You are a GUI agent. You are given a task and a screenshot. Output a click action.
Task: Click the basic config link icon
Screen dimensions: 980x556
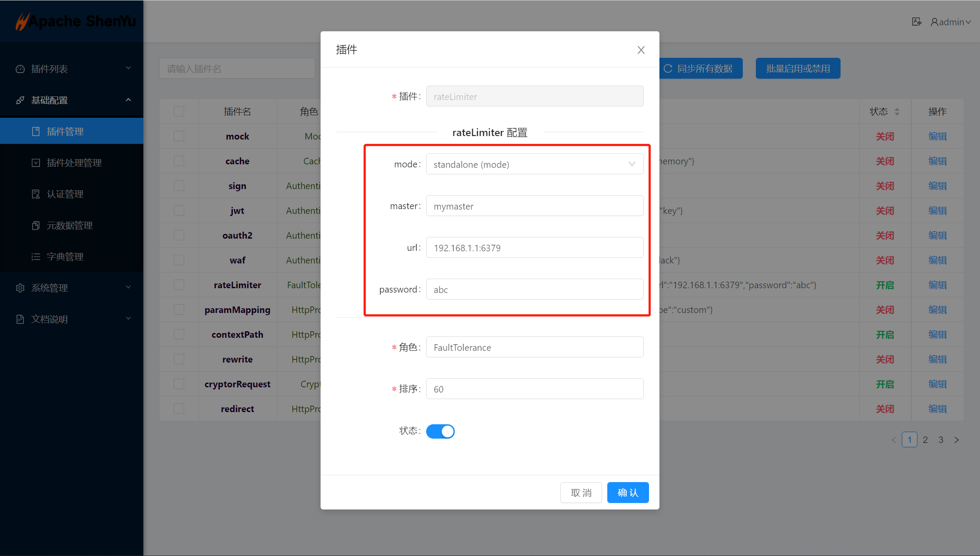(x=20, y=100)
